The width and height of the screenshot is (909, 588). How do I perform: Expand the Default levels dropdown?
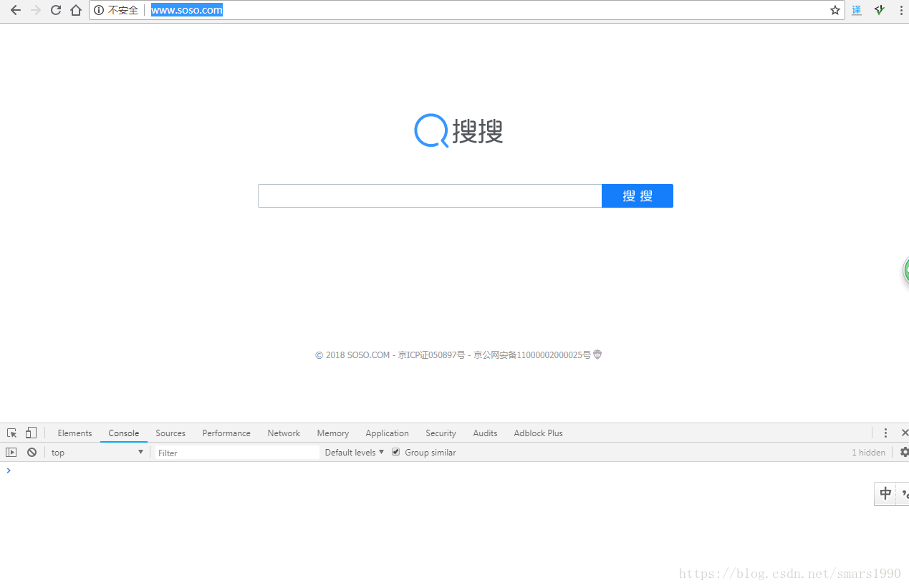click(x=354, y=452)
